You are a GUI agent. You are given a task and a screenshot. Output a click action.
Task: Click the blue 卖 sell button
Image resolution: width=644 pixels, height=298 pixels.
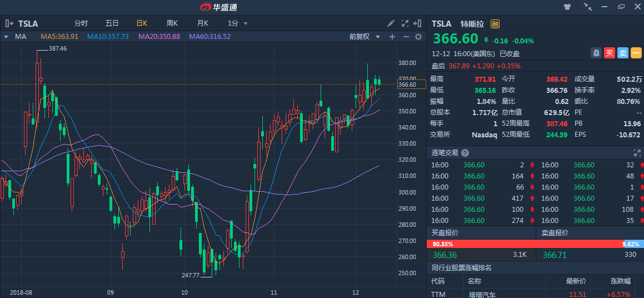click(x=623, y=53)
